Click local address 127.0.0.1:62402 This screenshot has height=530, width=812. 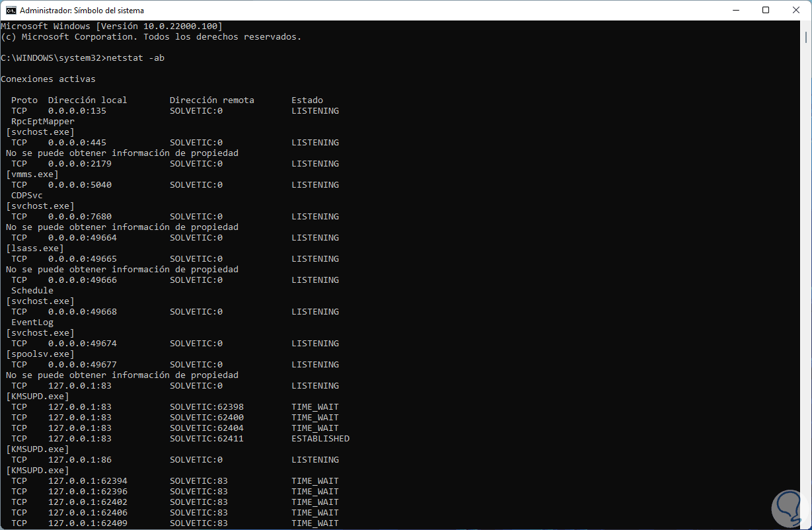click(88, 502)
